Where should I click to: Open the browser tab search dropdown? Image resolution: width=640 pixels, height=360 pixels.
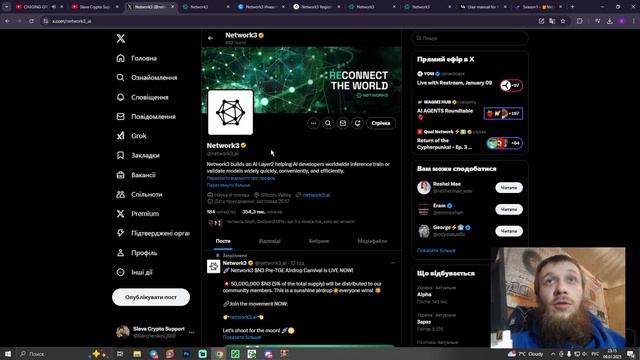[x=7, y=7]
